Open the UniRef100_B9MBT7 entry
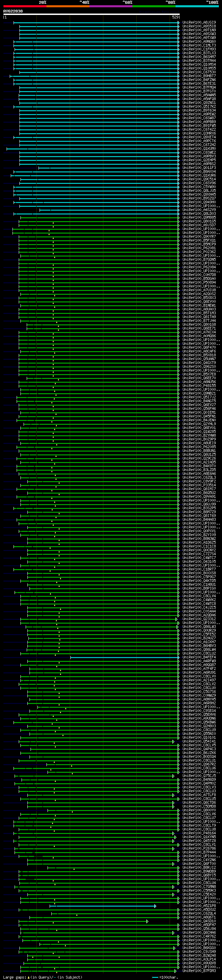 click(199, 76)
